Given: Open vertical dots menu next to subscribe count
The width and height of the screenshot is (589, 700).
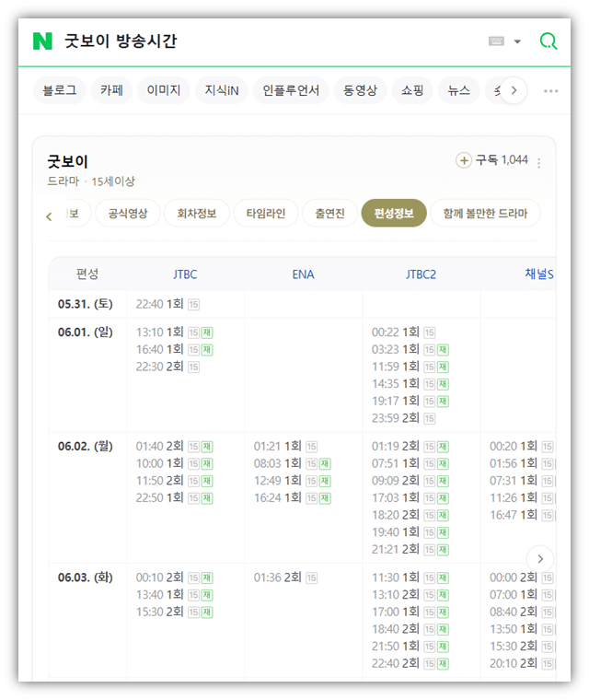Looking at the screenshot, I should click(x=539, y=163).
